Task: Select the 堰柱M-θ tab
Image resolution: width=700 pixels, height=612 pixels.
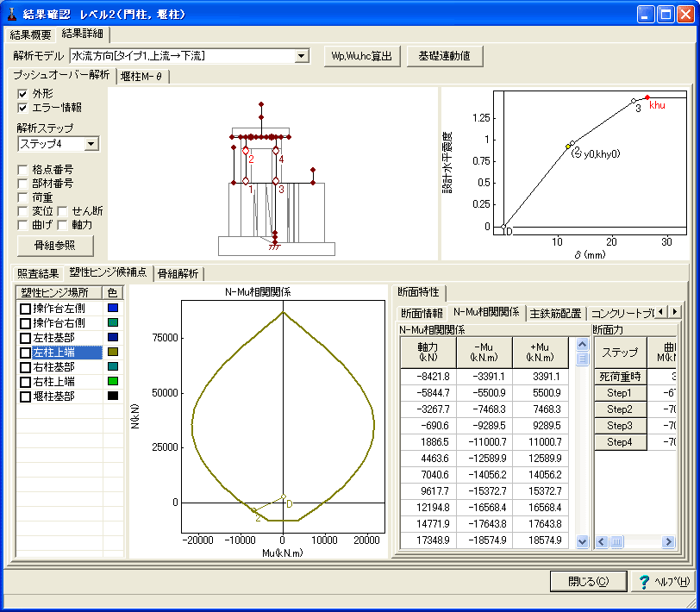Action: (141, 77)
